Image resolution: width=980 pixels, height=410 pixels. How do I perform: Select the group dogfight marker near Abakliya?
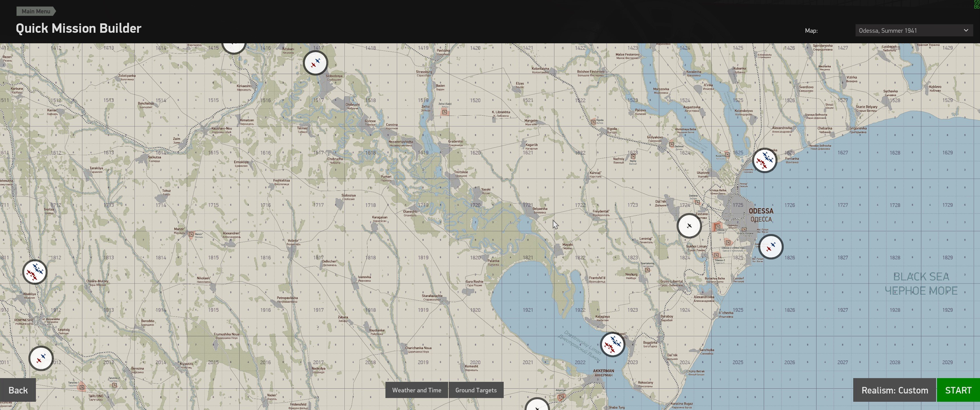(35, 272)
